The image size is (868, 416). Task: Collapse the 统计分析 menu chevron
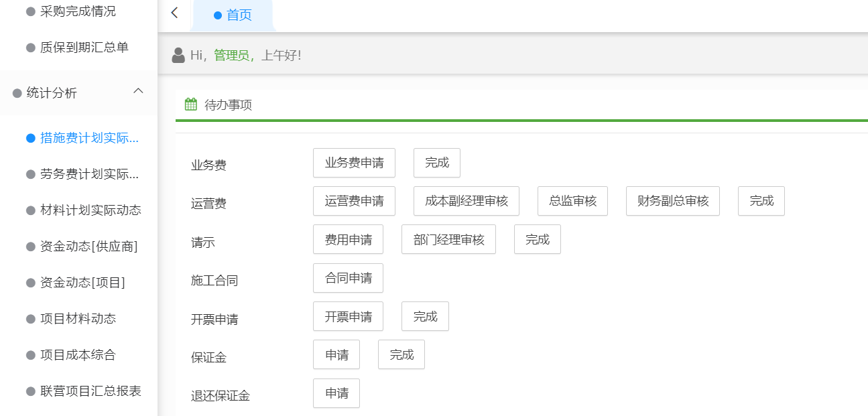click(x=138, y=91)
